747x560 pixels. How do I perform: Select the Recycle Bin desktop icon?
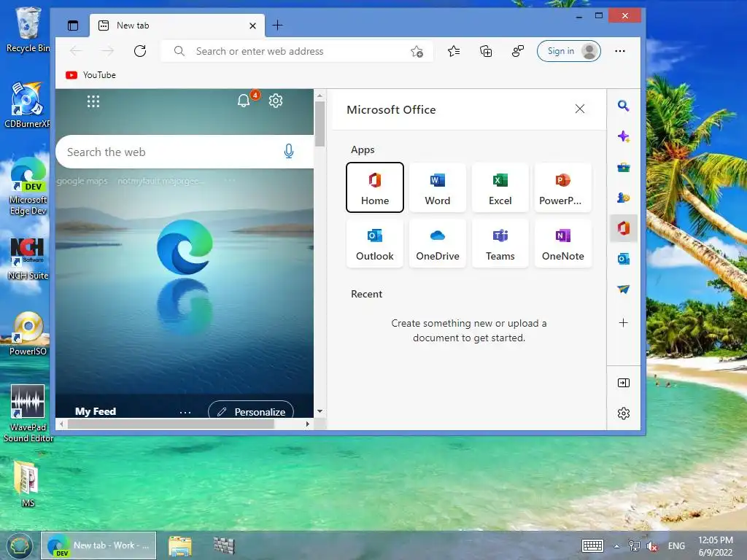(28, 30)
